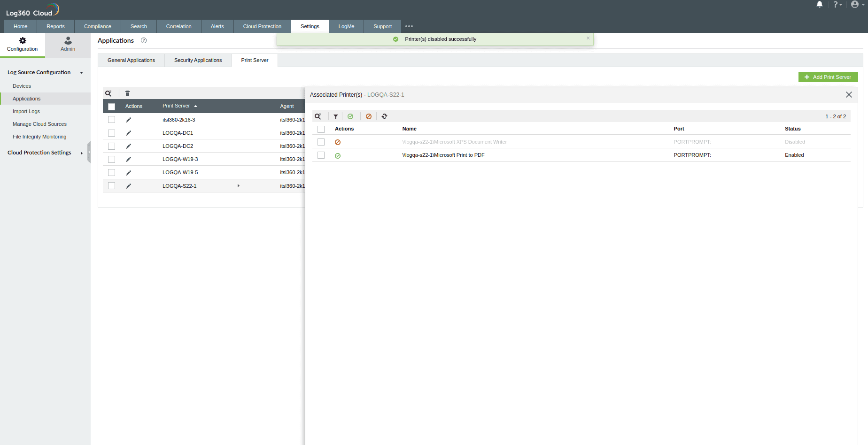Screen dimensions: 868x445
Task: Switch to General Applications tab
Action: point(131,60)
